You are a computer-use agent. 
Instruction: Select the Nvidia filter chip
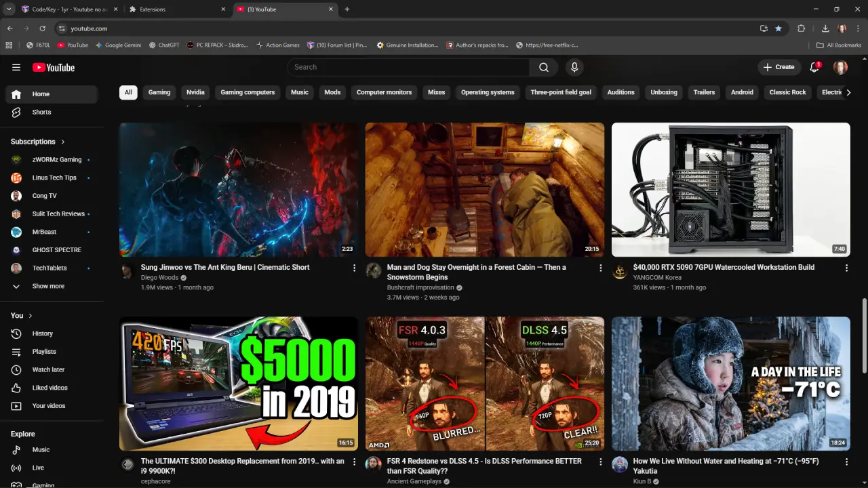(195, 92)
